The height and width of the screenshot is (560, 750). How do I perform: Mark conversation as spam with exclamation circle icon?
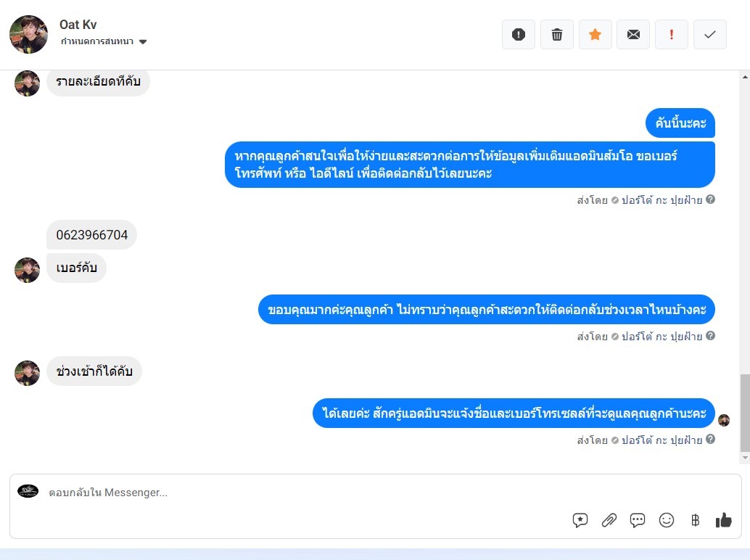(519, 34)
